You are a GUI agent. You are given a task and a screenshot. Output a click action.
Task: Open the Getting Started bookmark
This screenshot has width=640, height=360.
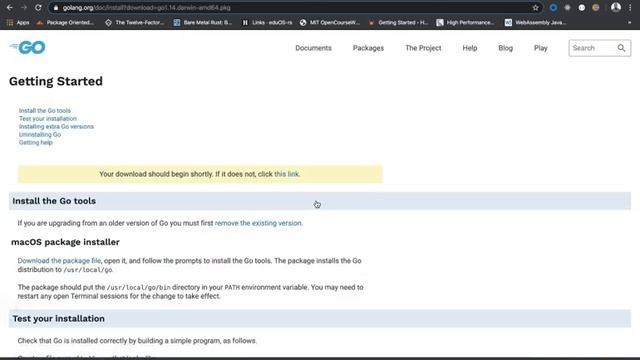coord(398,22)
